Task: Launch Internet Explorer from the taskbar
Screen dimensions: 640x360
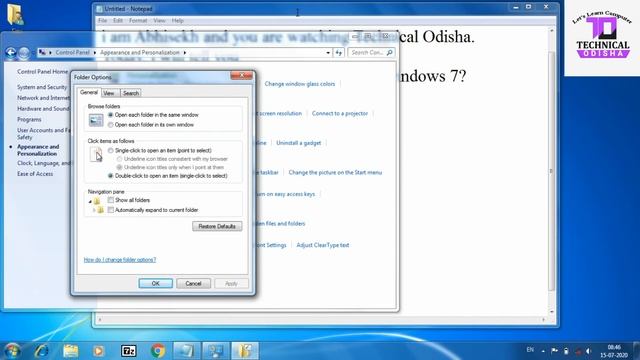Action: coord(41,351)
